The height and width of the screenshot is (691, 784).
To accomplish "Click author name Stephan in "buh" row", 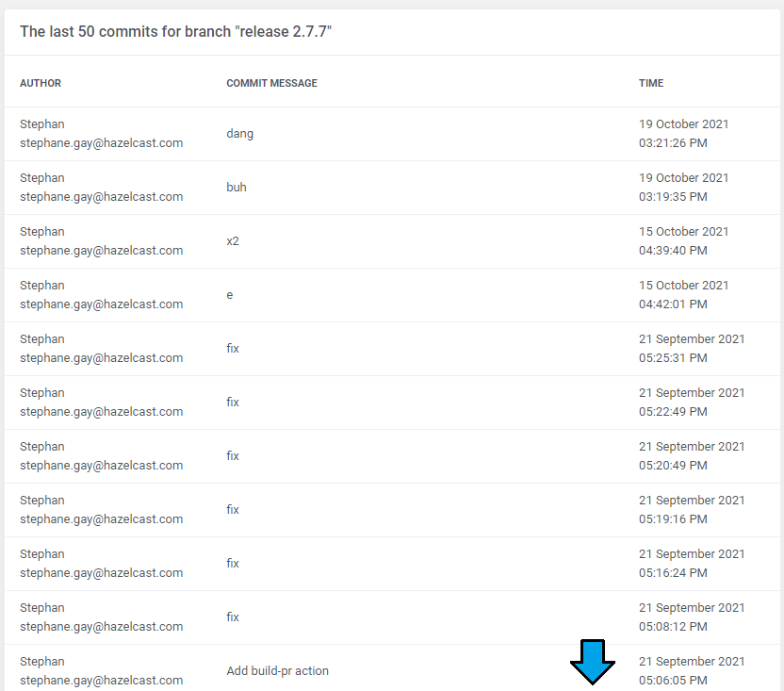I will 42,178.
